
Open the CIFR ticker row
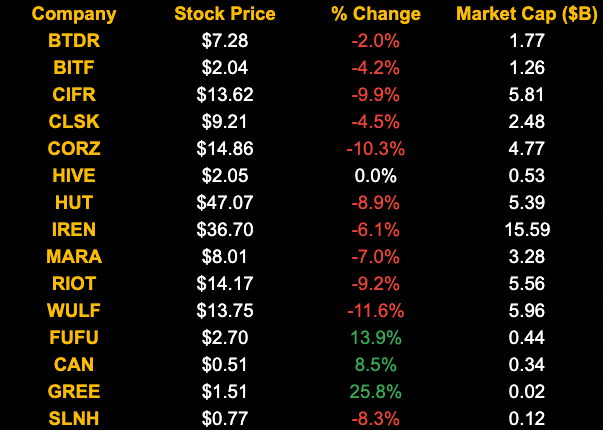pos(74,95)
